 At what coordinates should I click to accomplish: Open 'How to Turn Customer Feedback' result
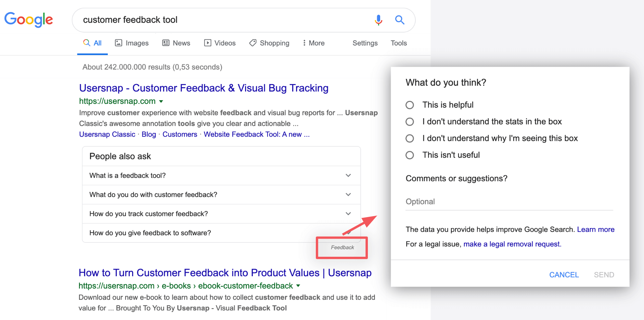(x=225, y=272)
